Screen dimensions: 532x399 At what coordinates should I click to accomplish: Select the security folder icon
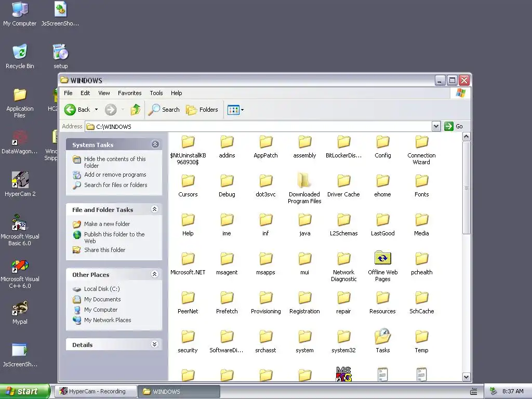click(x=188, y=337)
